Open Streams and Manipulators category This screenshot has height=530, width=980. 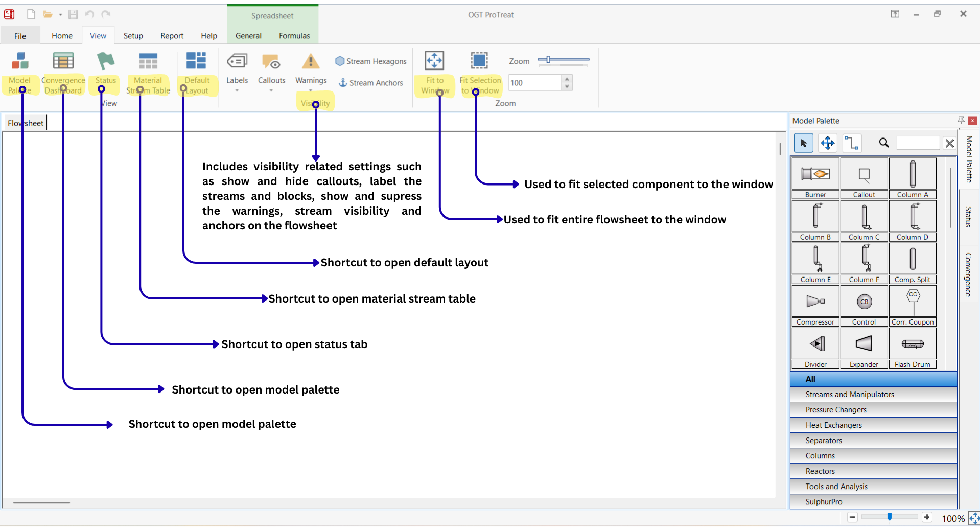coord(873,395)
